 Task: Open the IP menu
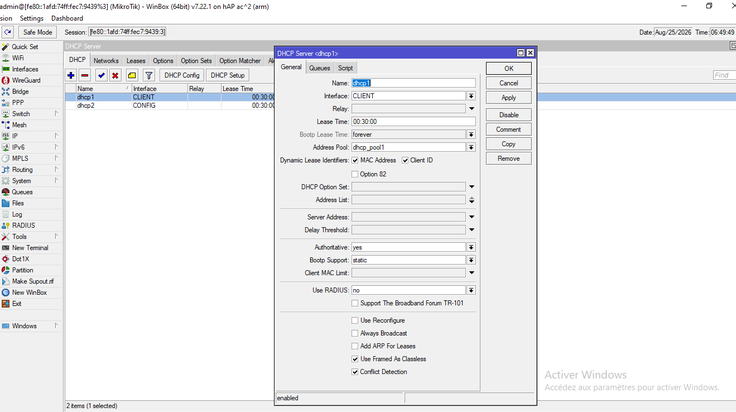[x=15, y=136]
